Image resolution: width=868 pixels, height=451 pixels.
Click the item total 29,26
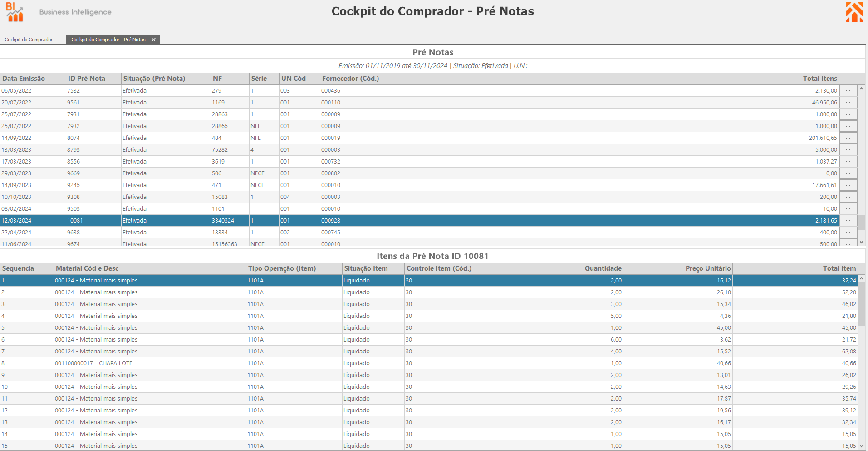[849, 387]
